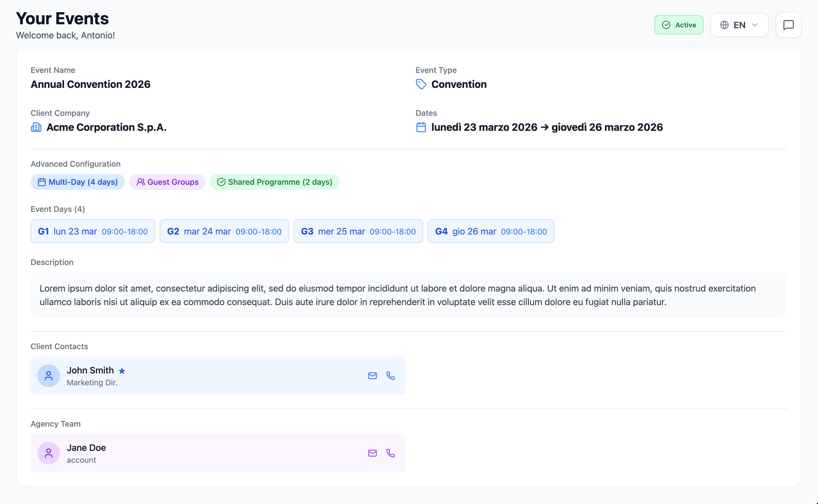Select day G3 mer 25 mar
Image resolution: width=818 pixels, height=504 pixels.
pyautogui.click(x=358, y=231)
